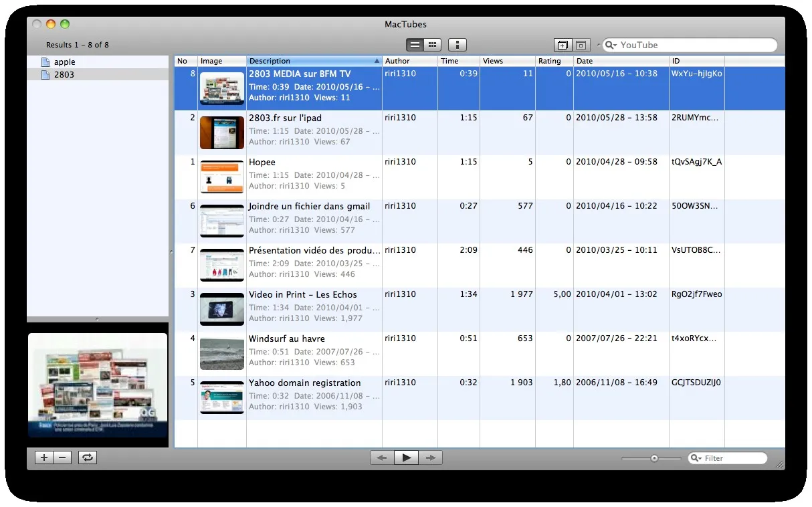812x507 pixels.
Task: Sort by the Time column header
Action: pos(459,61)
